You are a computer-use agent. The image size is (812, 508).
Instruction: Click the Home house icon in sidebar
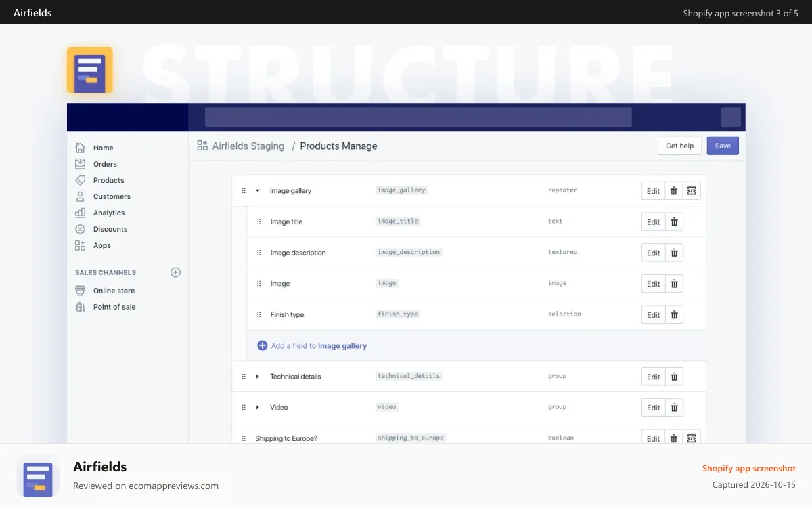(80, 148)
